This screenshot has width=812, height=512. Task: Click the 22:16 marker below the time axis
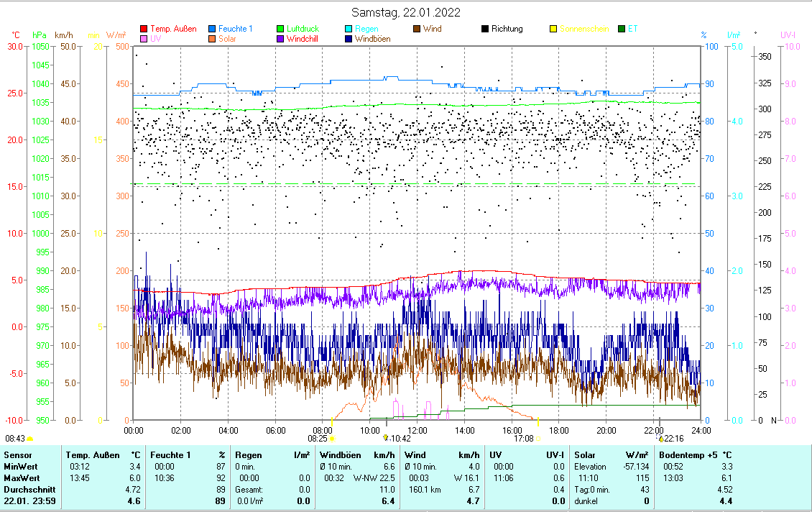661,438
